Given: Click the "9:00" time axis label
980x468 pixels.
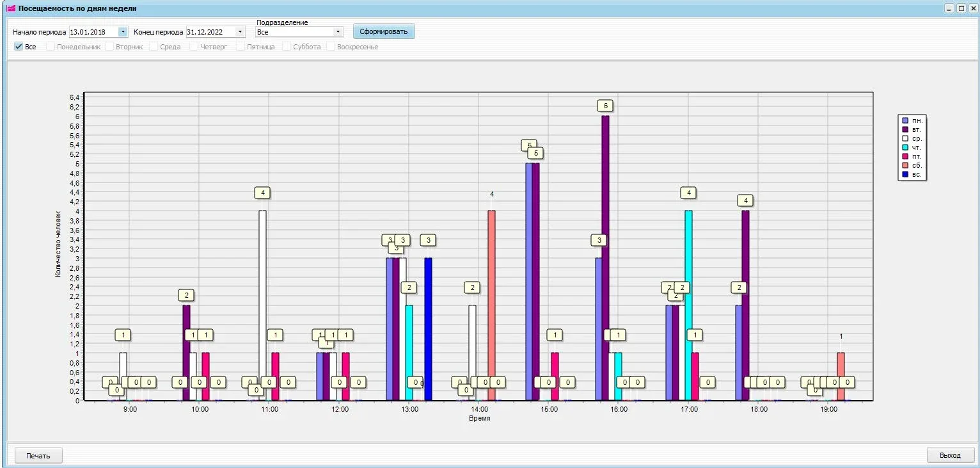Looking at the screenshot, I should tap(130, 408).
